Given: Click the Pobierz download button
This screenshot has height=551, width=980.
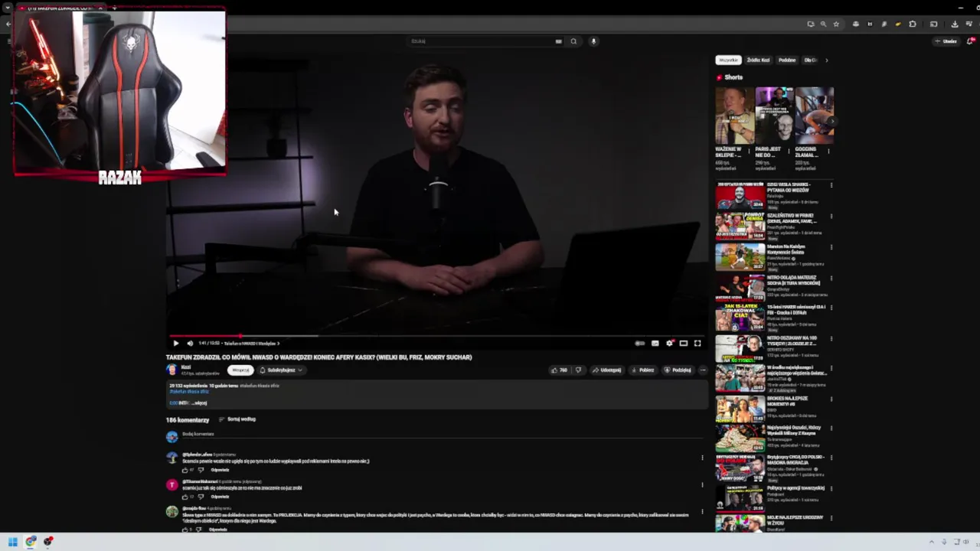Looking at the screenshot, I should point(642,370).
